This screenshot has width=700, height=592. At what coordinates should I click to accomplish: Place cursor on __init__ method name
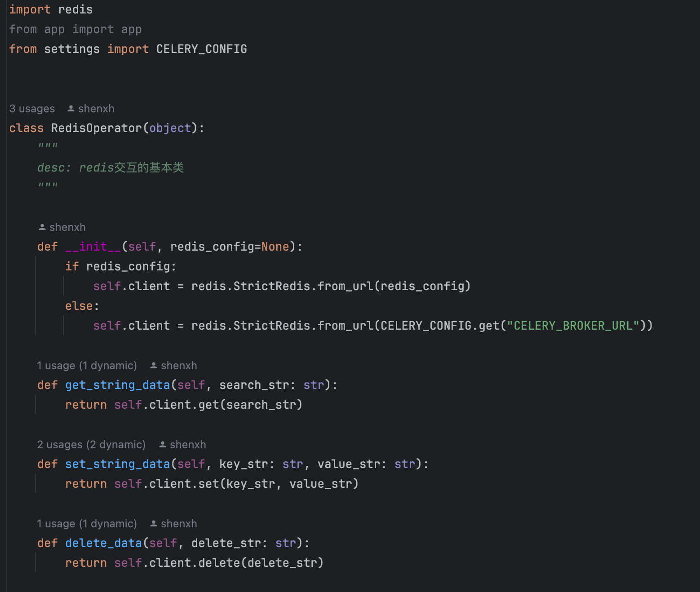[x=93, y=247]
